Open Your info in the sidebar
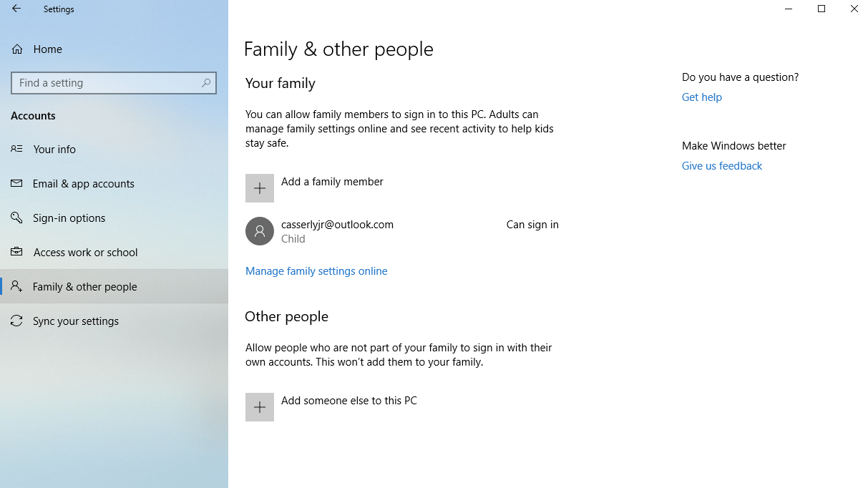868x488 pixels. pos(54,149)
